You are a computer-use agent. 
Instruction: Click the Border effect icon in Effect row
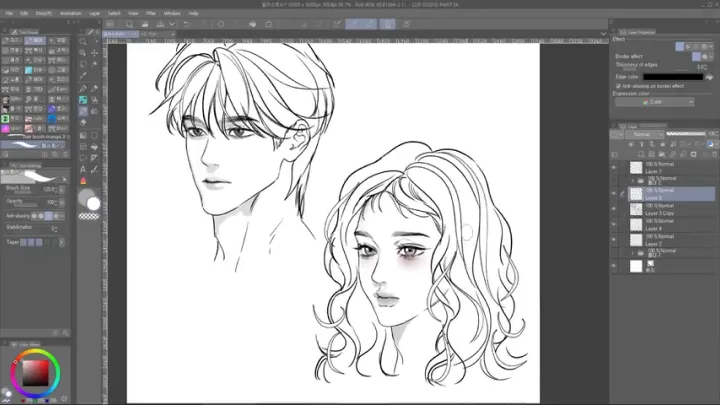680,46
